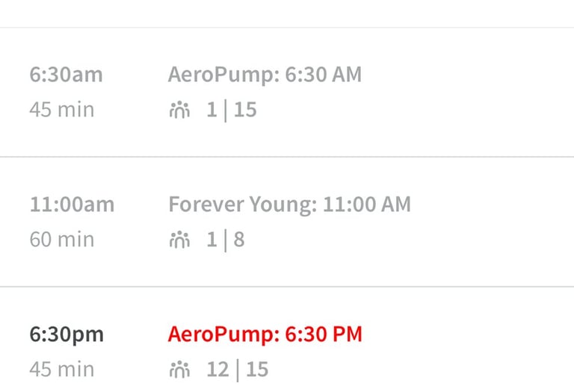Click 45 min duration under 6:30am
Screen dimensions: 574x392
pyautogui.click(x=62, y=111)
